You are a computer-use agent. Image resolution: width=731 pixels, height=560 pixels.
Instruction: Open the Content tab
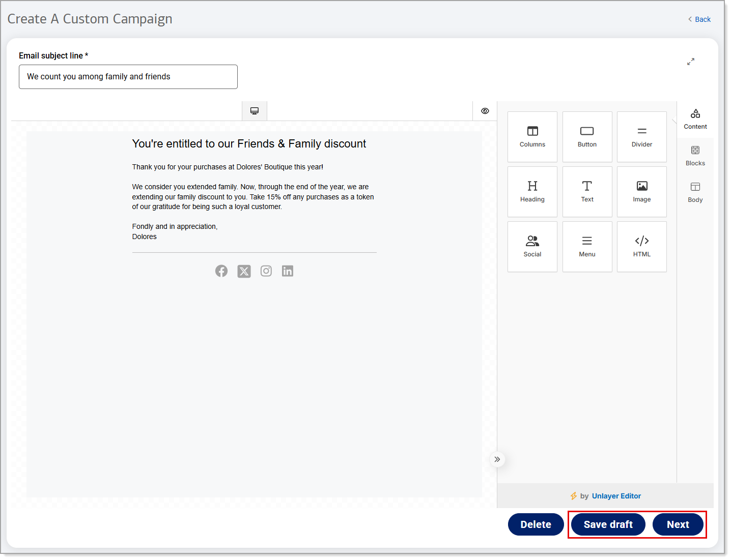(695, 119)
